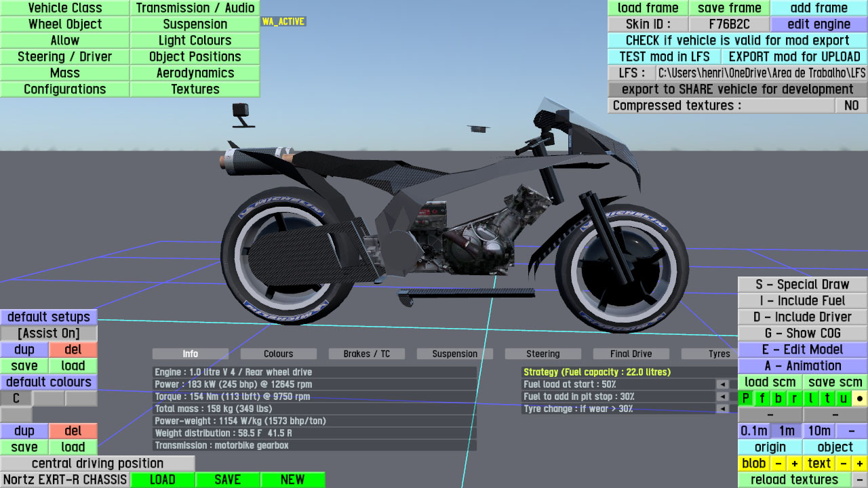Click the save frame button
The image size is (868, 488).
pyautogui.click(x=730, y=8)
